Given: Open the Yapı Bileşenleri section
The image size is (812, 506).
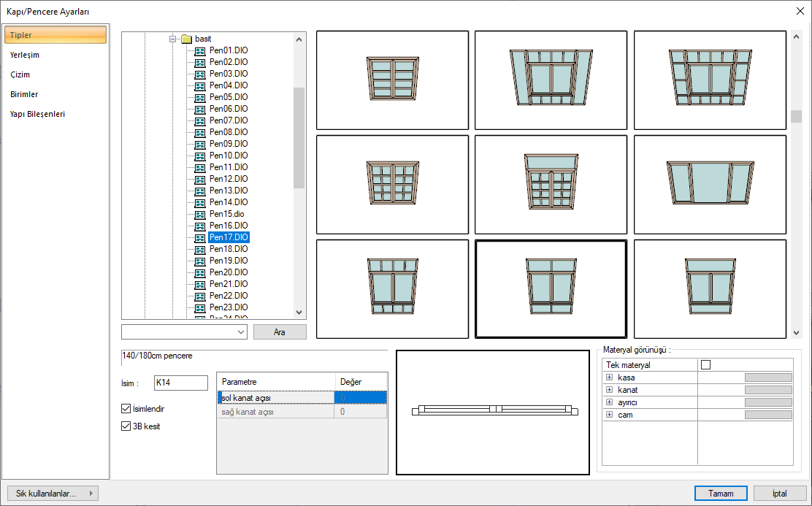Looking at the screenshot, I should click(x=37, y=114).
